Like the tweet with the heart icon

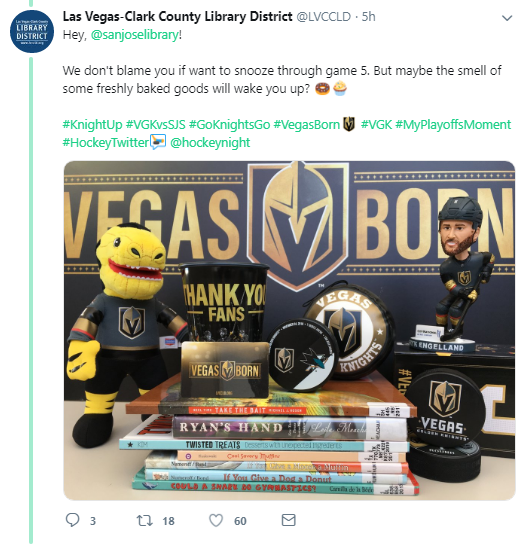tap(216, 520)
